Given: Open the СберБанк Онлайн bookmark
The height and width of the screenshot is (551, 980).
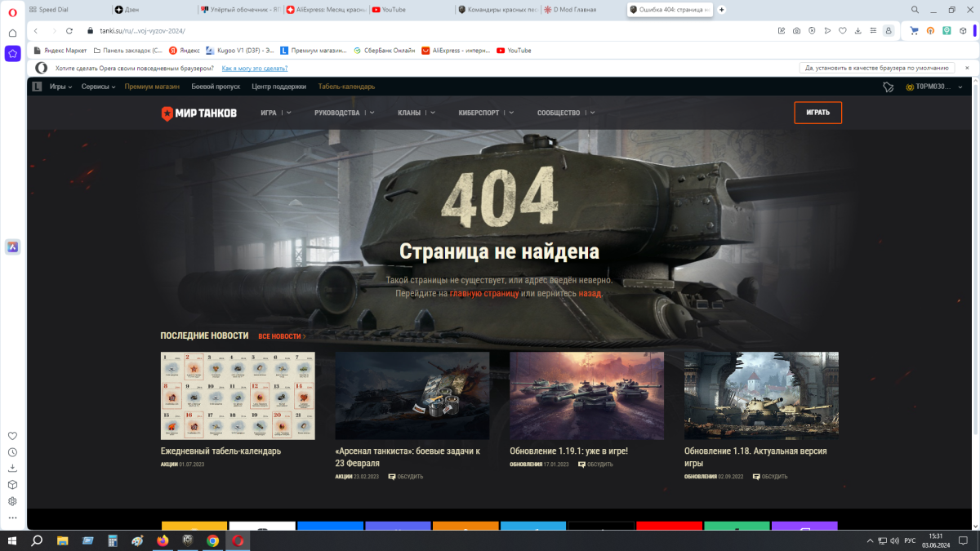Looking at the screenshot, I should click(x=384, y=51).
